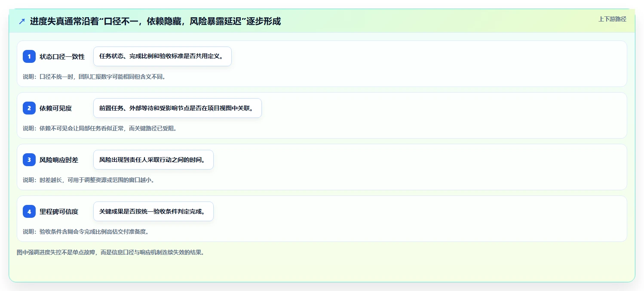Select the 上下游路径 label in the header
644x291 pixels.
tap(612, 19)
